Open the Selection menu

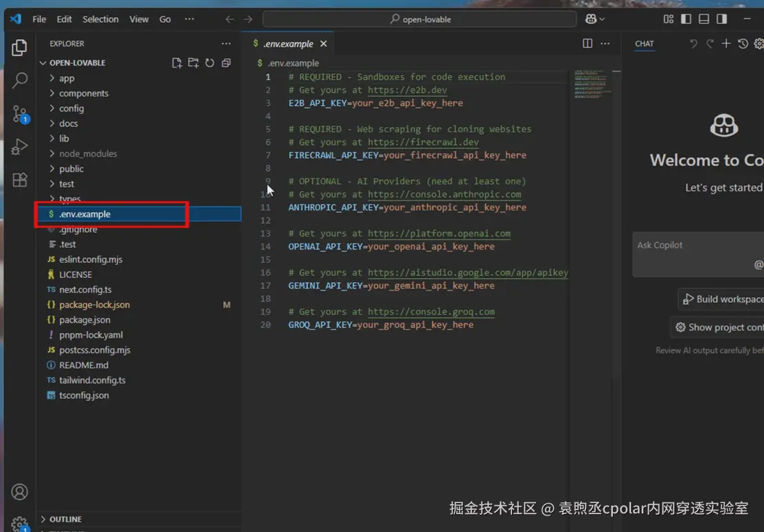pos(100,19)
